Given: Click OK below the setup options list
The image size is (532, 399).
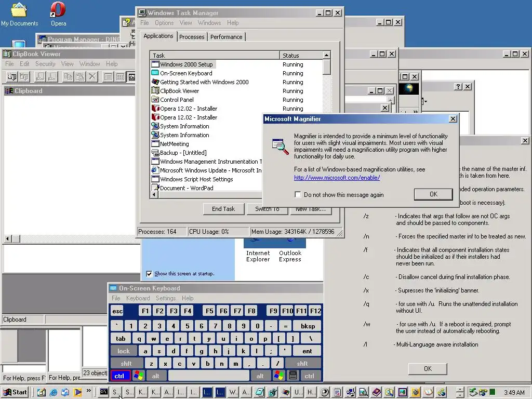Looking at the screenshot, I should pos(428,369).
